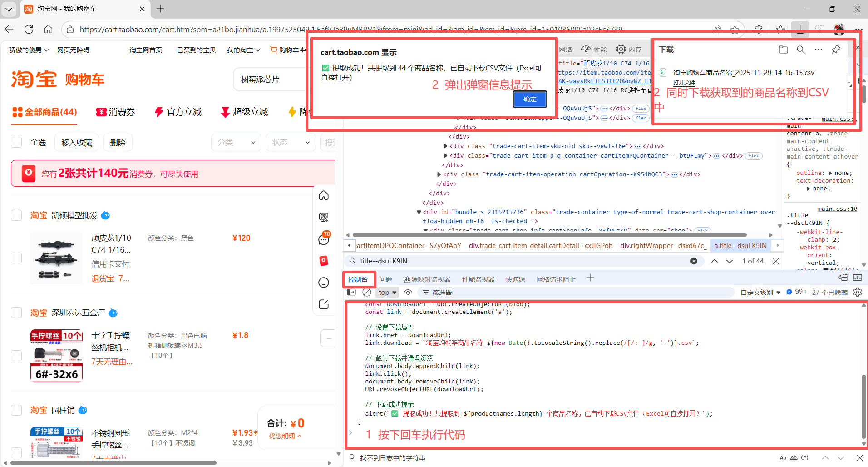
Task: Refresh the Taobao cart page
Action: point(29,30)
